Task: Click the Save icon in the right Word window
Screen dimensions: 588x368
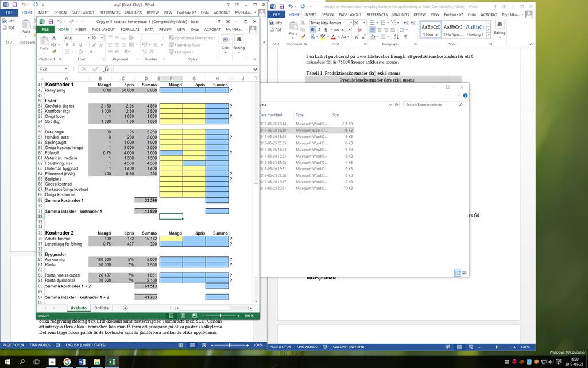Action: click(281, 6)
